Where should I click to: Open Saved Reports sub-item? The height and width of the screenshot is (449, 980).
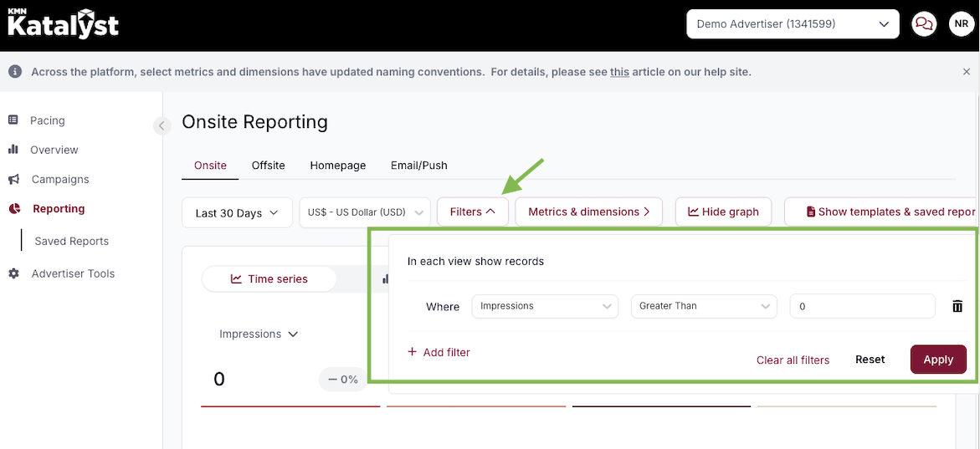tap(71, 241)
